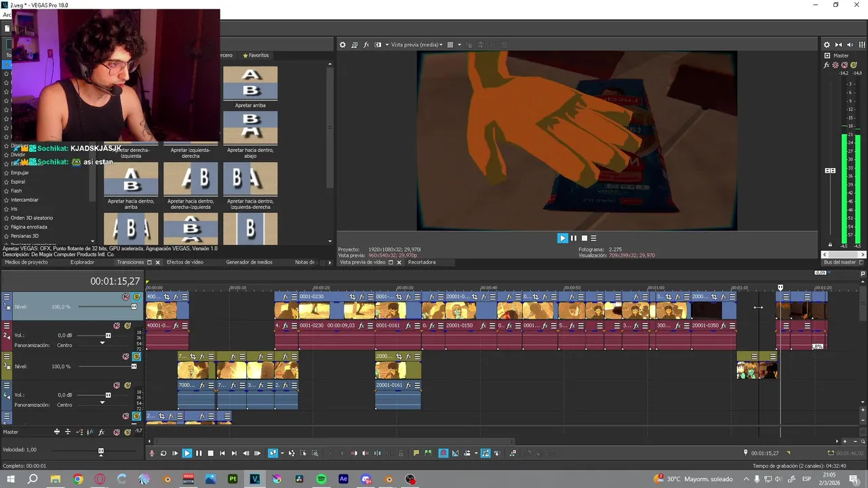Stop timeline playback
The image size is (868, 488).
(210, 453)
